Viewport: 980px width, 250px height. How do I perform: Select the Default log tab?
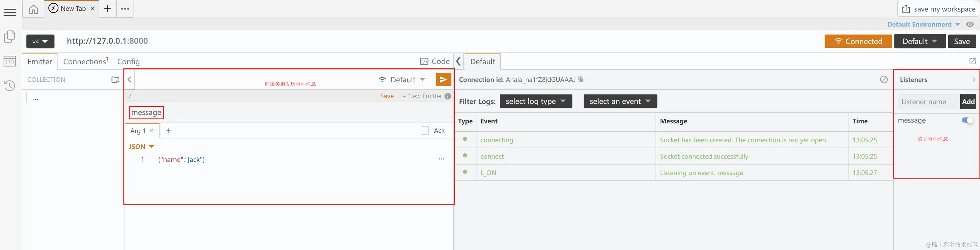483,62
